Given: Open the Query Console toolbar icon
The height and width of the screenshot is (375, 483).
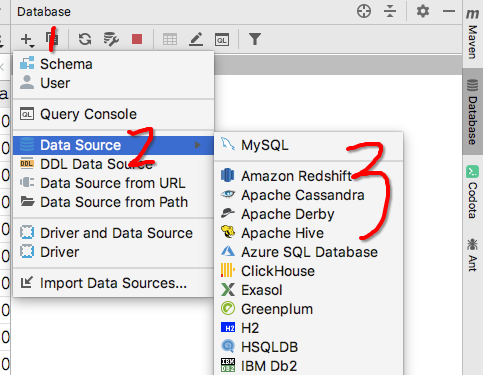Looking at the screenshot, I should pyautogui.click(x=222, y=40).
